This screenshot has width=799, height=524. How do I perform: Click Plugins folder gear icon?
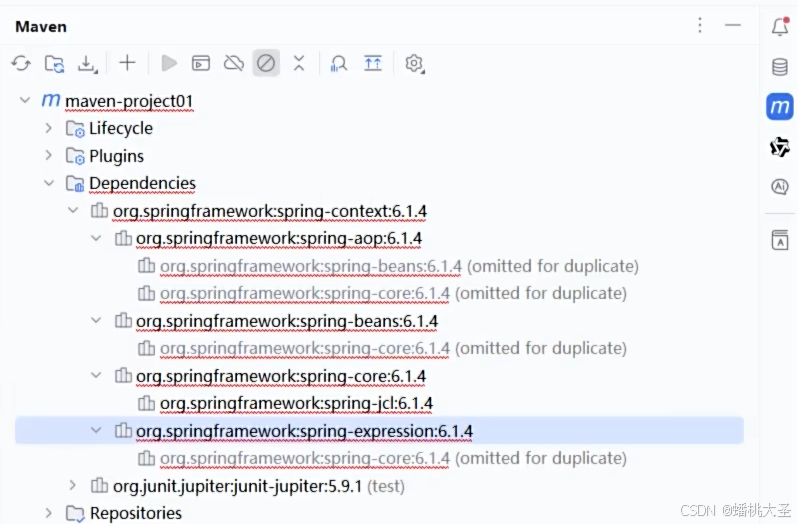click(75, 156)
